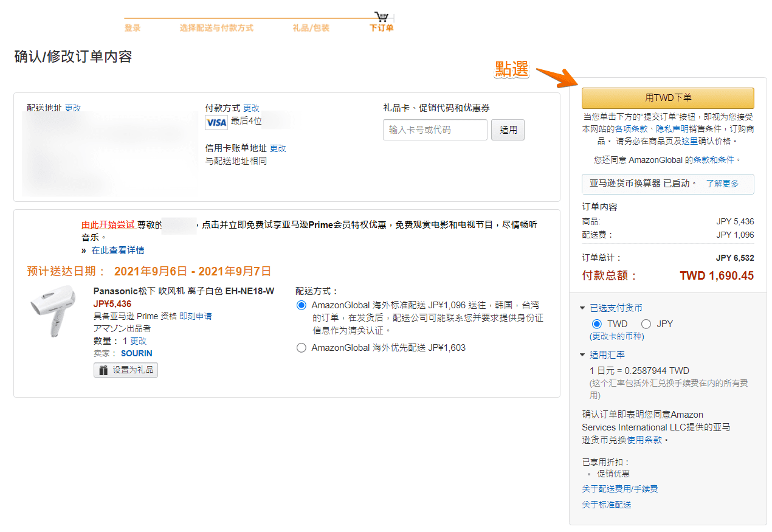The width and height of the screenshot is (772, 532).
Task: Open AmazonGlobal 条款和条件 link
Action: point(714,160)
